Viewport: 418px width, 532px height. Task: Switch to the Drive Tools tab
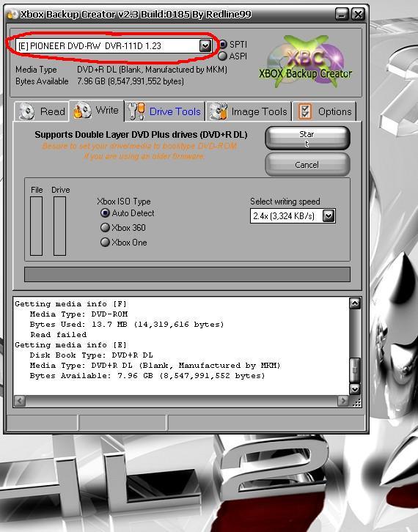point(165,111)
